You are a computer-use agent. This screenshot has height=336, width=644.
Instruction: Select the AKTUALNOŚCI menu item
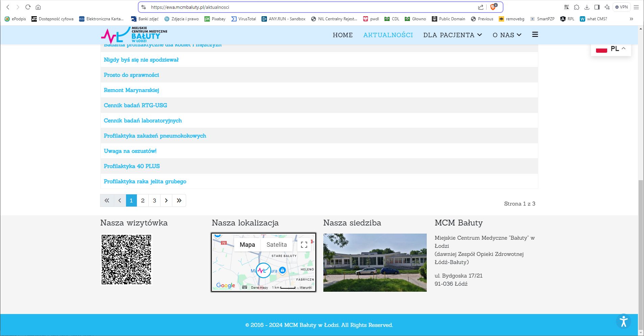[x=388, y=35]
